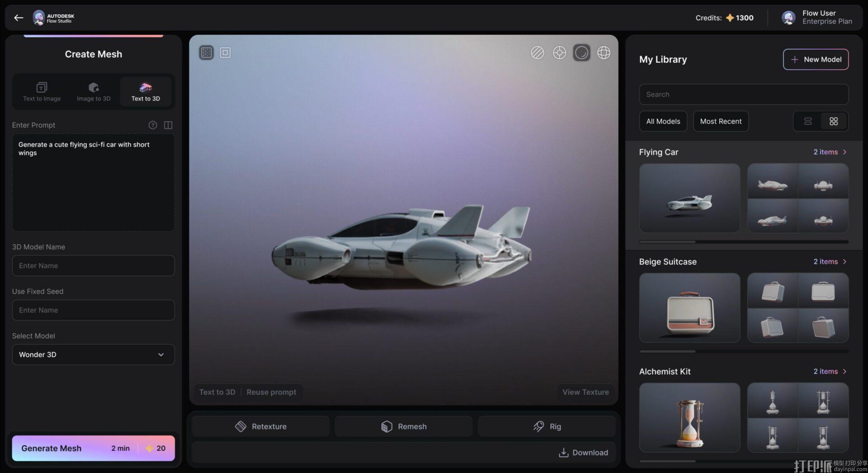Open the Wonder 3D model dropdown

click(93, 355)
